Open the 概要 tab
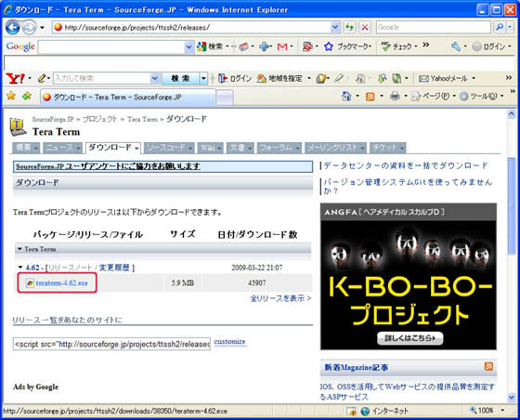Screen dimensions: 520x420 [x=26, y=148]
